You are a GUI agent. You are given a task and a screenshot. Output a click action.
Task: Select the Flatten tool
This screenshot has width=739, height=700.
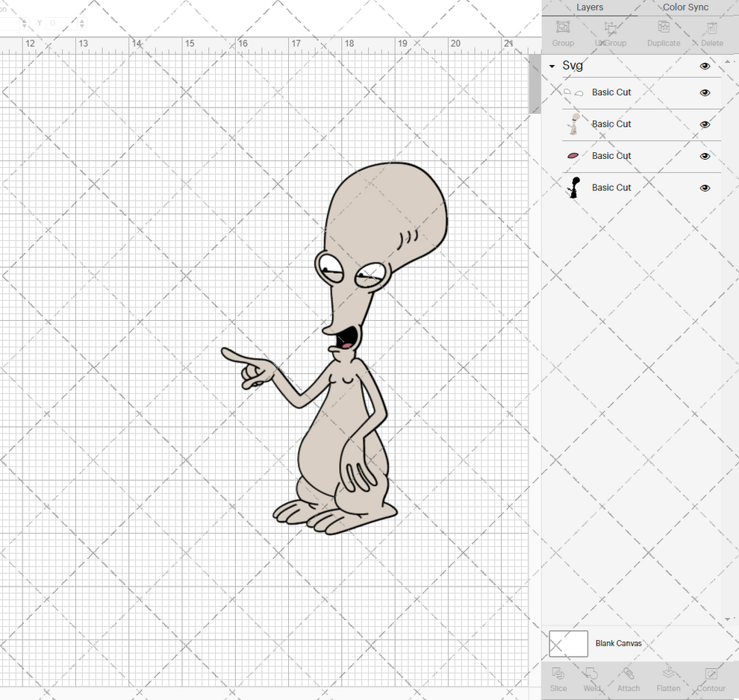click(668, 679)
